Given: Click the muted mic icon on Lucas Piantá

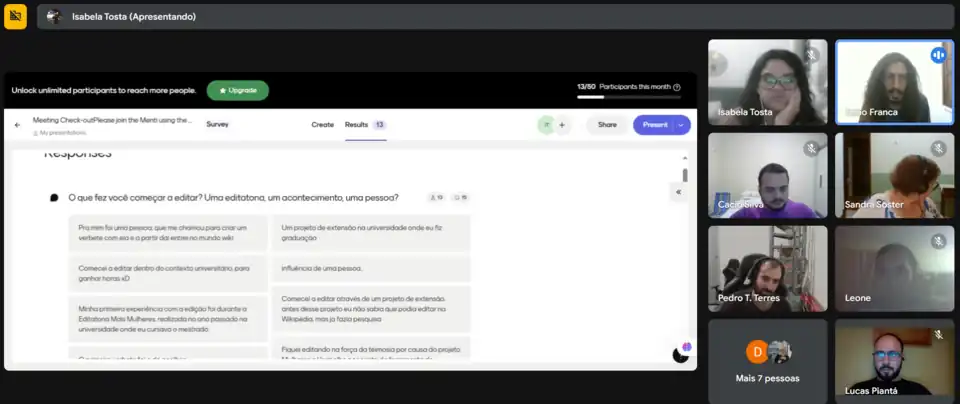Looking at the screenshot, I should [x=938, y=335].
